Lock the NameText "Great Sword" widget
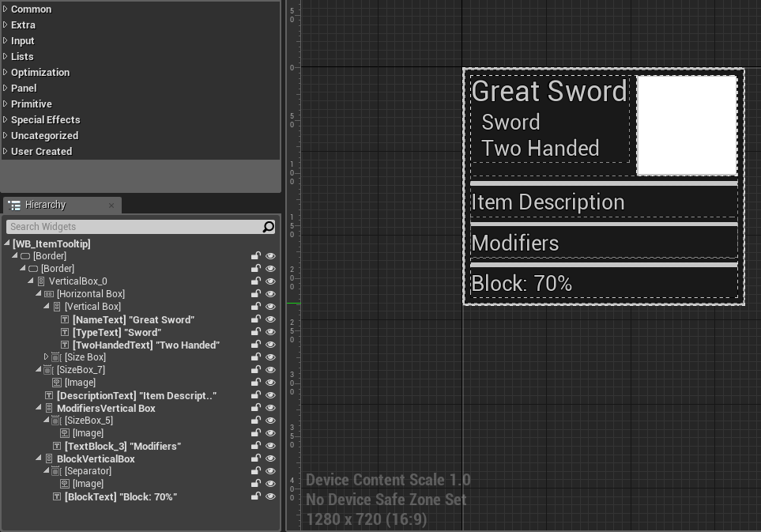 tap(256, 319)
